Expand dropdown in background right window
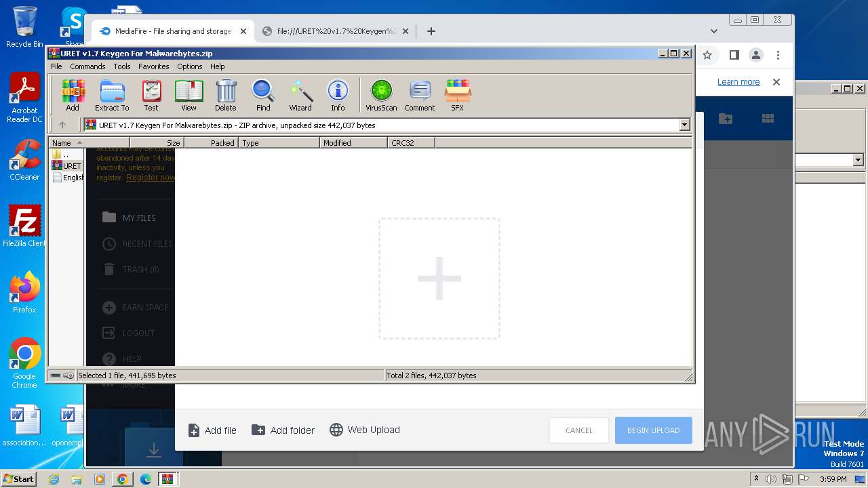 (x=858, y=160)
